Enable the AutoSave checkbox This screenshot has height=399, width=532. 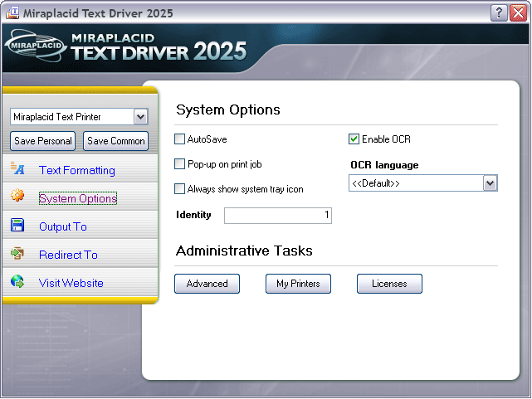[x=179, y=139]
